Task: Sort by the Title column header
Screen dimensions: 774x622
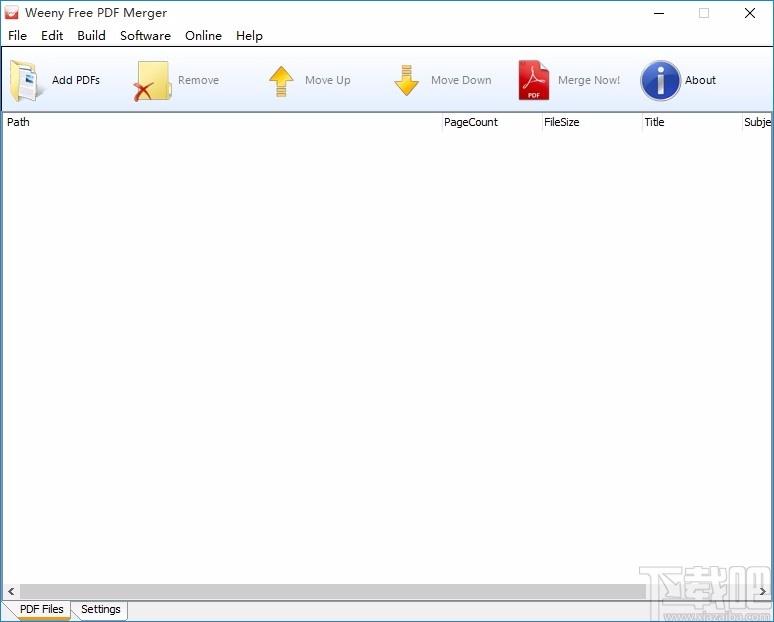Action: pos(692,122)
